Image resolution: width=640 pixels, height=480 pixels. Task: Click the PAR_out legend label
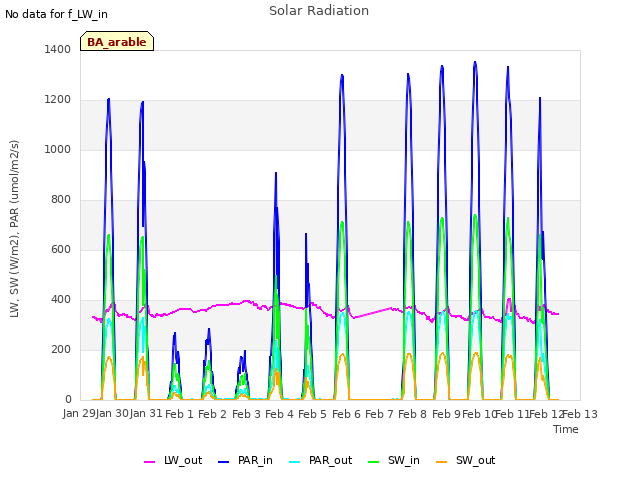(x=330, y=460)
